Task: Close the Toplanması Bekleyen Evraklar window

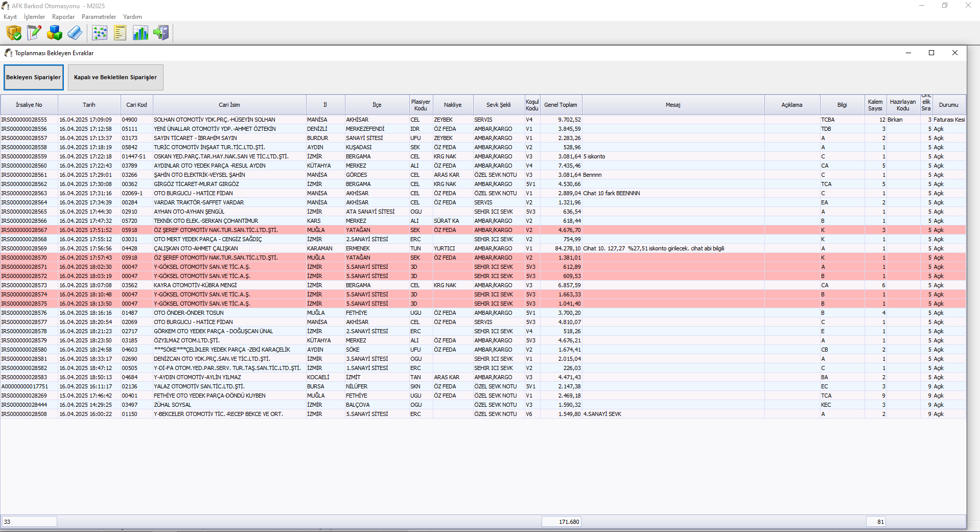Action: [x=954, y=53]
